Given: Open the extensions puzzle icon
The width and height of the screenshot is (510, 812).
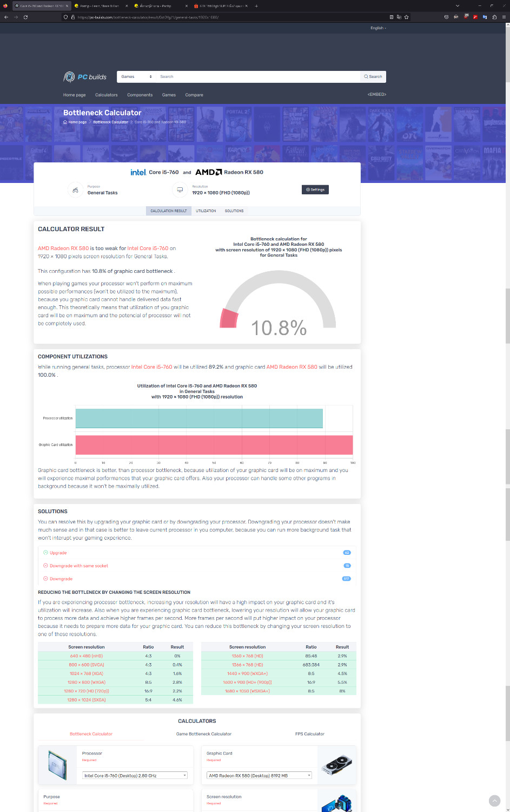Looking at the screenshot, I should (494, 17).
